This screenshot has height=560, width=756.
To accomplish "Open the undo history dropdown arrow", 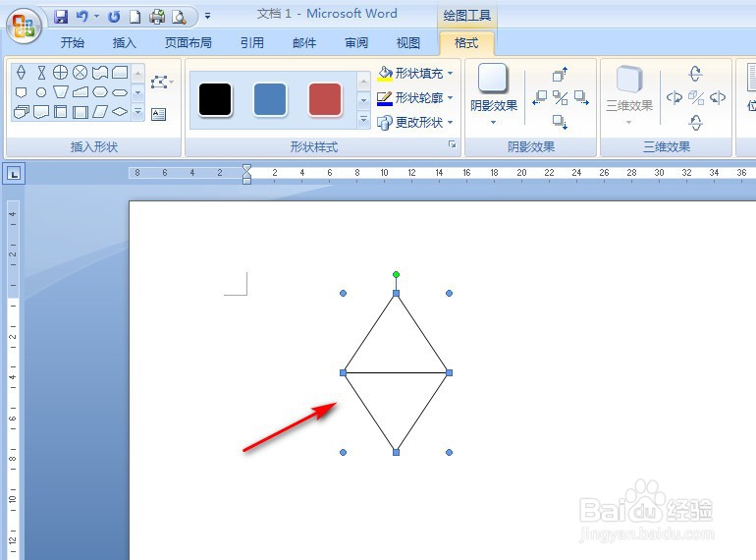I will tap(96, 17).
